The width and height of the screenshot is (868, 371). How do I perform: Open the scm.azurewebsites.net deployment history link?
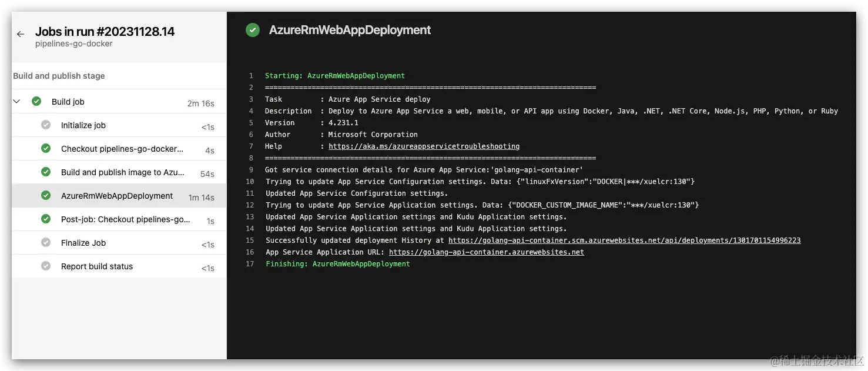[624, 240]
